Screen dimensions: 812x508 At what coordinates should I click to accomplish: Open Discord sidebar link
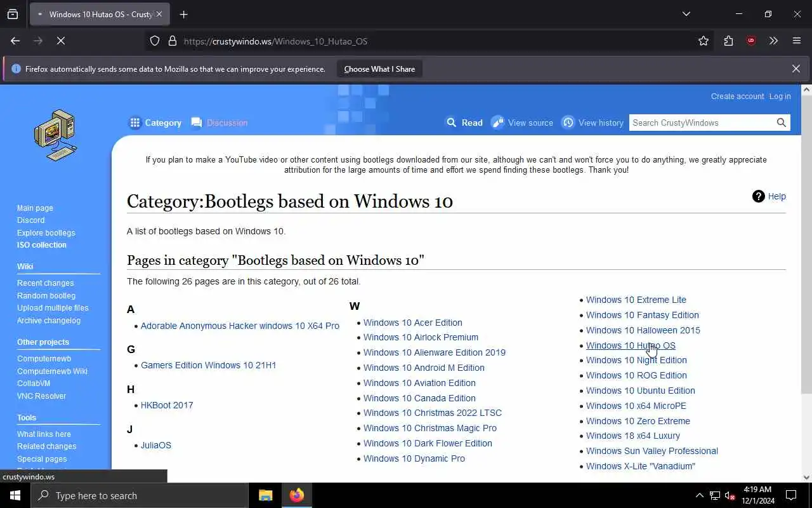click(x=30, y=220)
